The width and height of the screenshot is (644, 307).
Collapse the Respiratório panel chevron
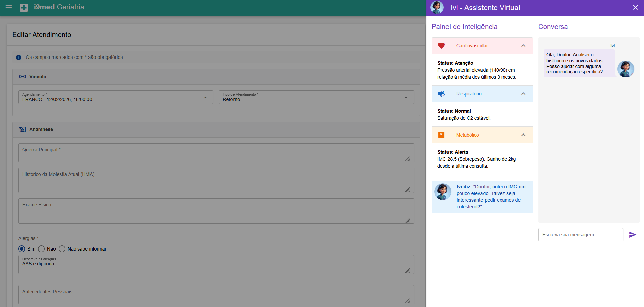(523, 94)
